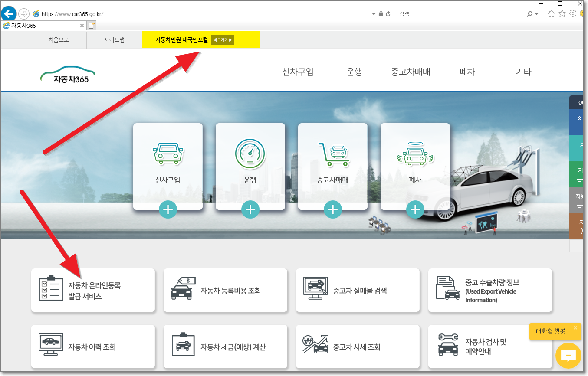Click 자동차민원 대국민포털 banner text

click(x=182, y=40)
